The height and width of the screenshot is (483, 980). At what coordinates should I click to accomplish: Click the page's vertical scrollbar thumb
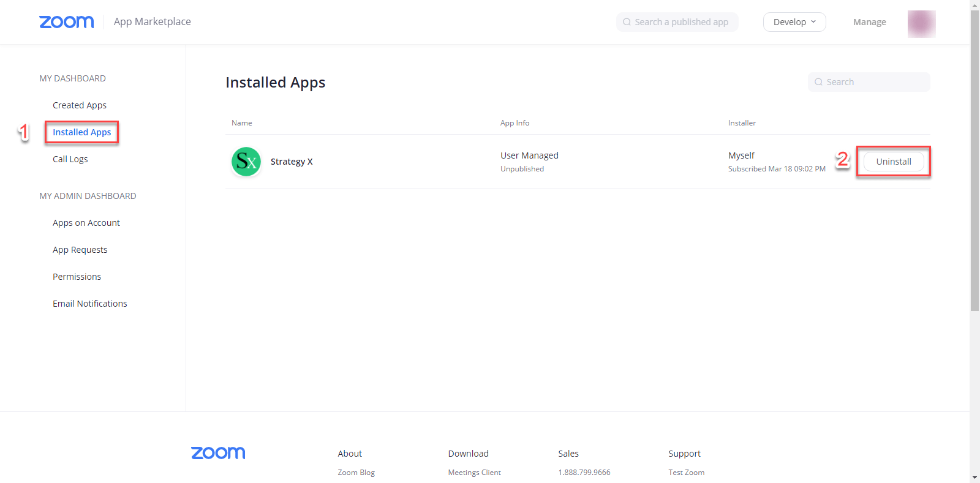(x=974, y=159)
